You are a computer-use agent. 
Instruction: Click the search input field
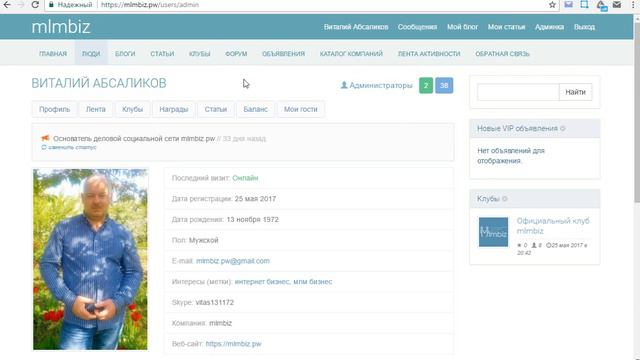[x=518, y=92]
